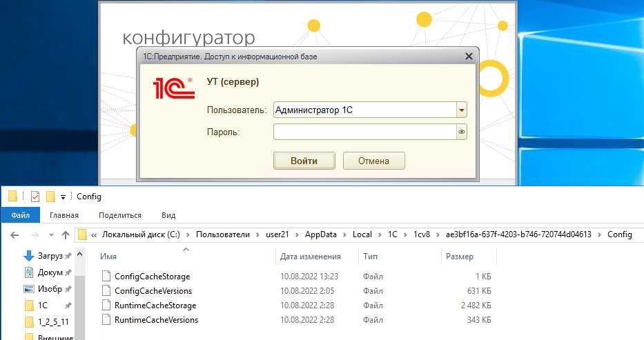Image resolution: width=644 pixels, height=340 pixels.
Task: Sort by Дата изменения column header
Action: (311, 257)
